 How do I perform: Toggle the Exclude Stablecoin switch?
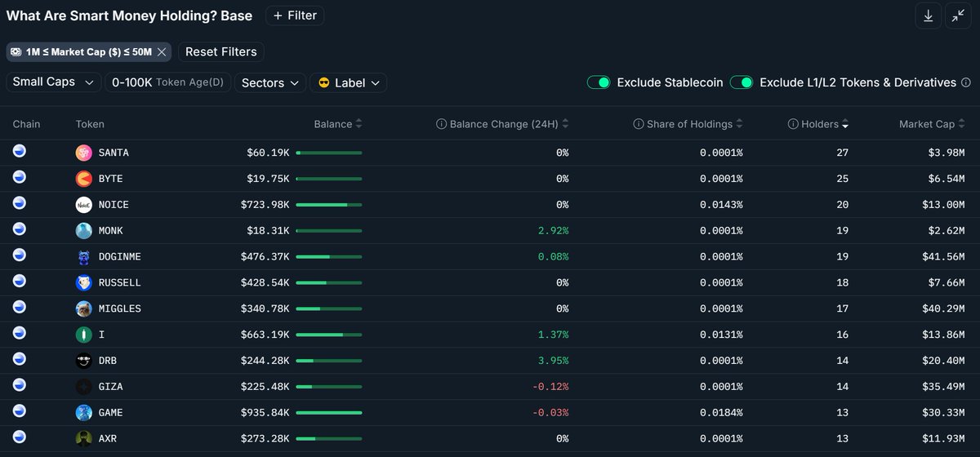coord(599,82)
